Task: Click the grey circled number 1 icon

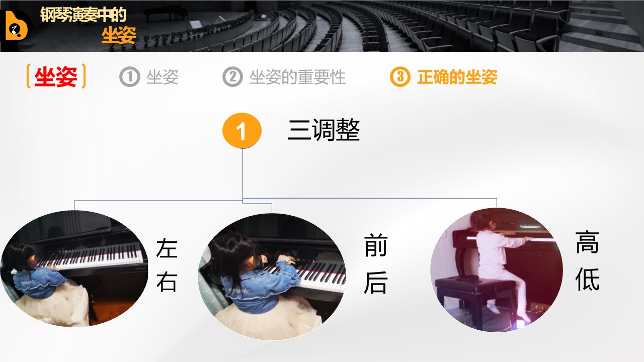Action: (129, 77)
